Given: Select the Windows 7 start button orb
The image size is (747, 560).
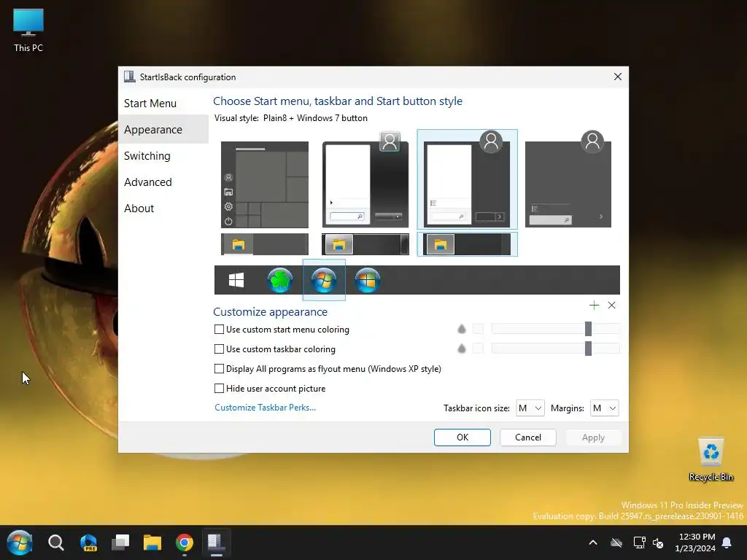Looking at the screenshot, I should (324, 280).
